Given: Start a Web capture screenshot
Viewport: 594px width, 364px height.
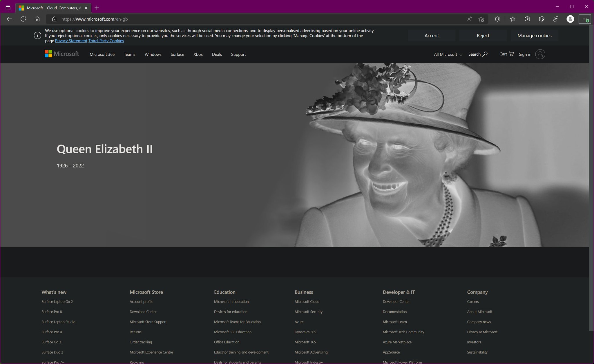Looking at the screenshot, I should 542,19.
